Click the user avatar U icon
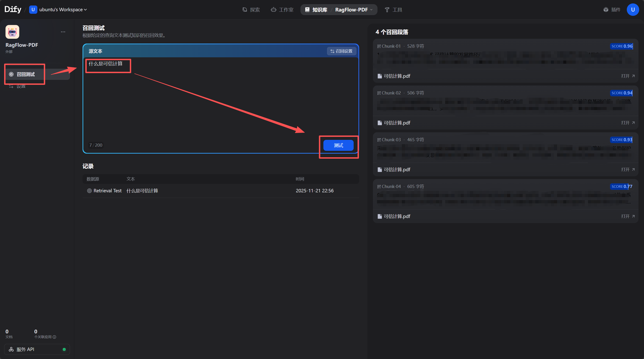Viewport: 644px width, 359px height. click(x=633, y=9)
